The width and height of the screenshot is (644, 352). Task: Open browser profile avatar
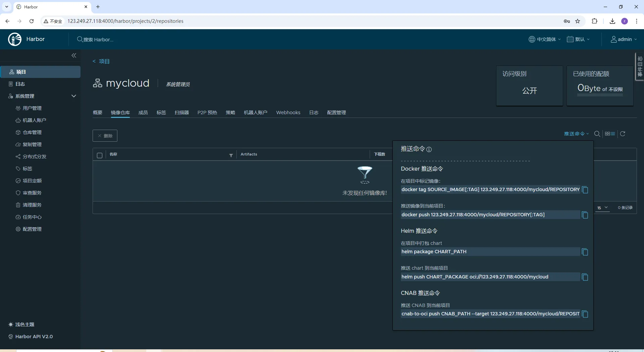click(x=625, y=21)
